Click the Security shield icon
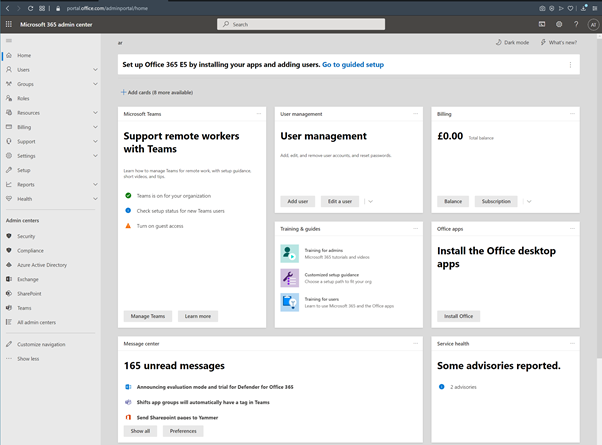The width and height of the screenshot is (602, 445). pyautogui.click(x=9, y=236)
